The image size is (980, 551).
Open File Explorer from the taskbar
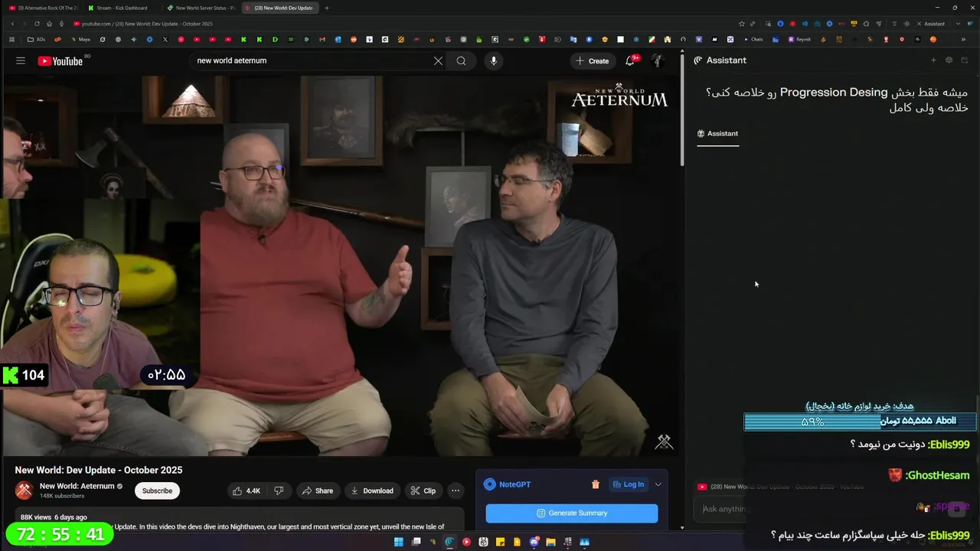tap(550, 542)
